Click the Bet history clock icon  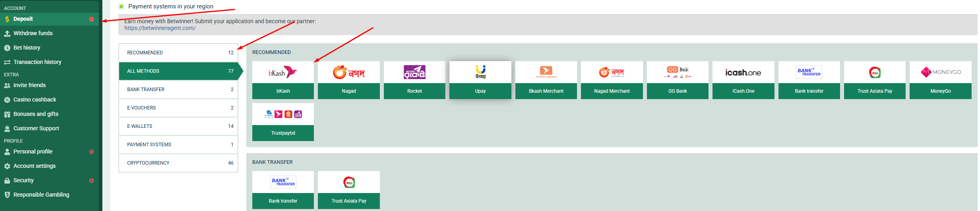(x=7, y=48)
